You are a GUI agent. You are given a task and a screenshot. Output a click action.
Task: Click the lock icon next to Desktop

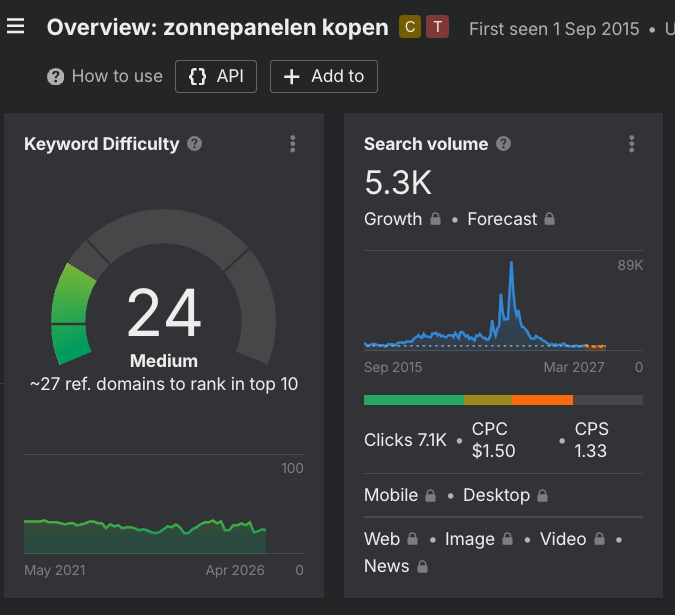point(542,495)
